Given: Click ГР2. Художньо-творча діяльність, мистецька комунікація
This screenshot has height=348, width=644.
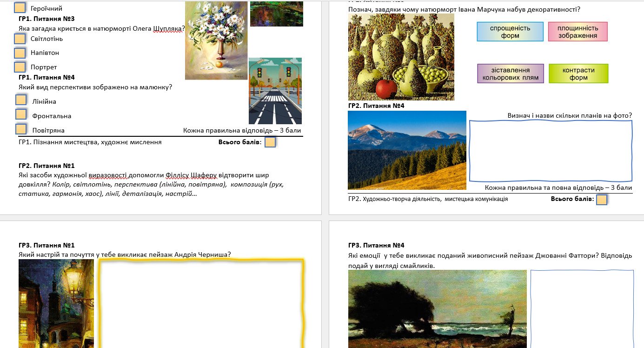Looking at the screenshot, I should click(428, 199).
